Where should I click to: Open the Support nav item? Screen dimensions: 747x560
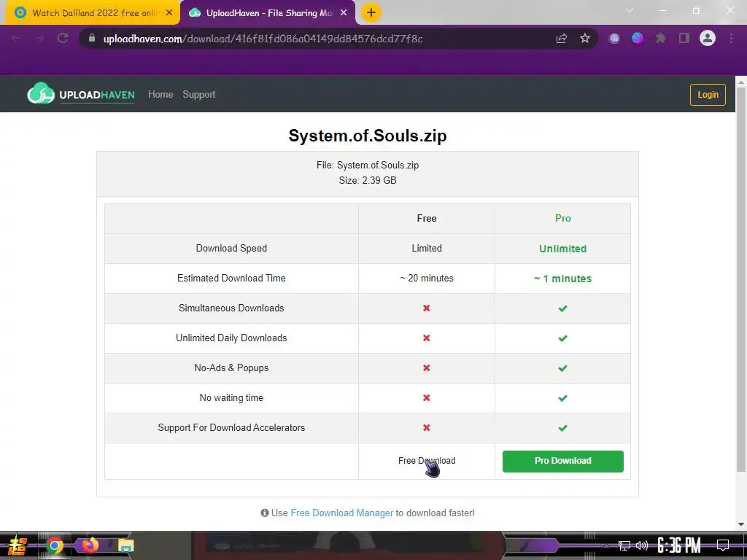199,94
